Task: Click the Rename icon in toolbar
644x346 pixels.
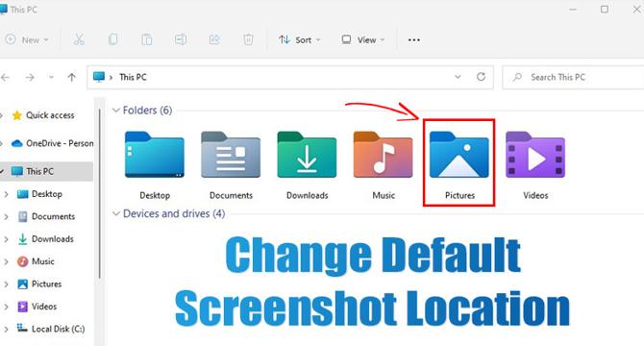Action: (x=181, y=39)
